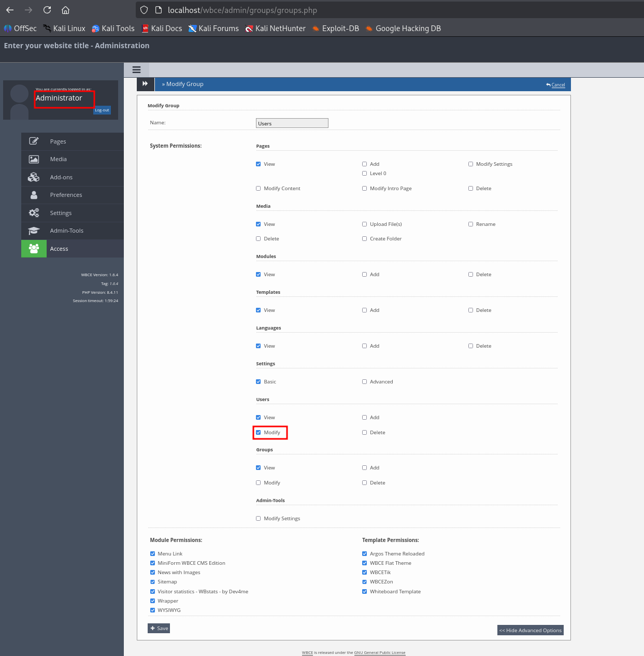This screenshot has width=644, height=656.
Task: Check Modify Intro Page box
Action: tap(364, 188)
